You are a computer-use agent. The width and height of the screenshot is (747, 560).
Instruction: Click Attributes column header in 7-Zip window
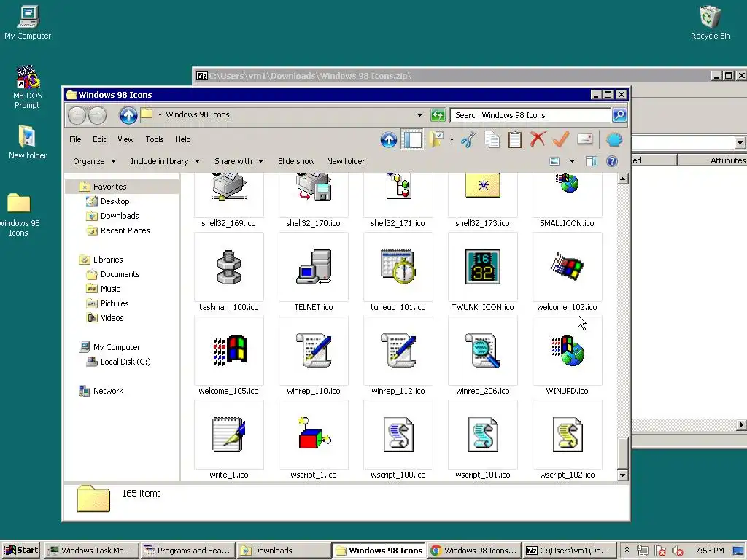pyautogui.click(x=712, y=160)
